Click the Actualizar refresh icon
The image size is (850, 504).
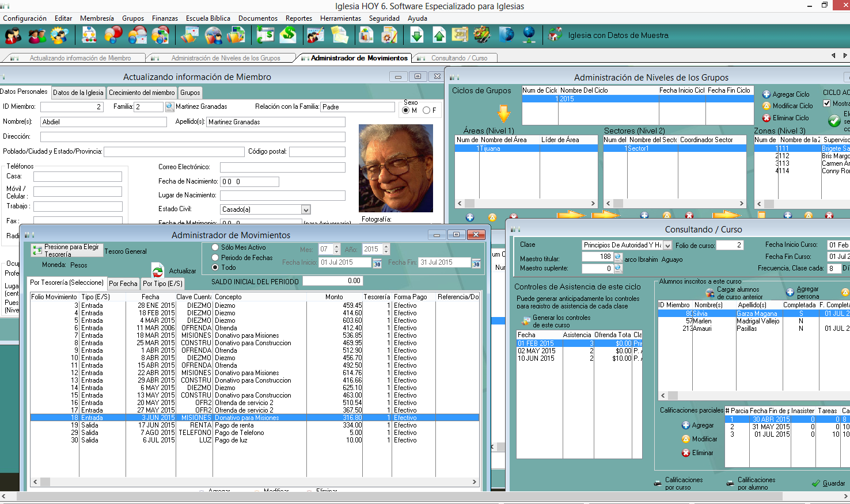click(x=158, y=270)
